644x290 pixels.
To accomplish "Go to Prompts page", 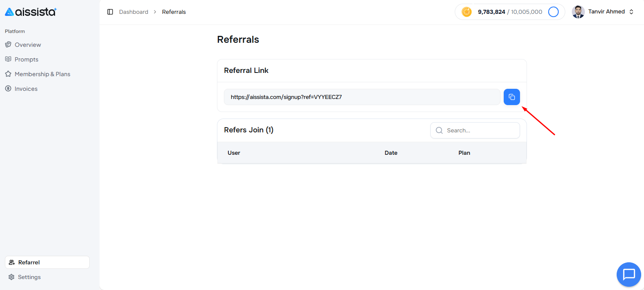I will [27, 59].
